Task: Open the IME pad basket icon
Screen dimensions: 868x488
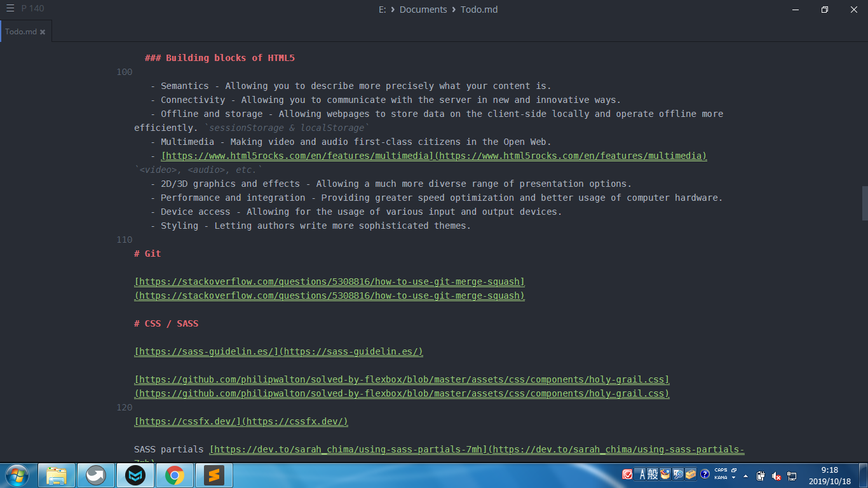Action: 665,474
